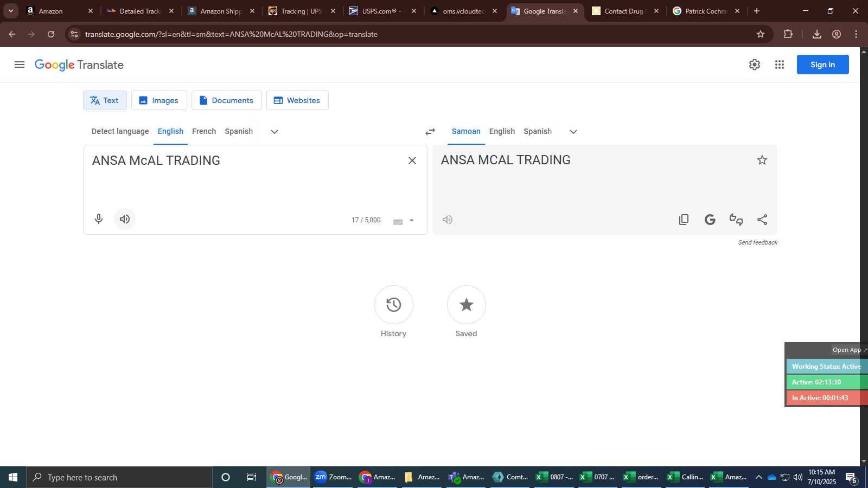Open the Google Translate main menu hamburger
Screen dimensions: 868x488
tap(20, 65)
